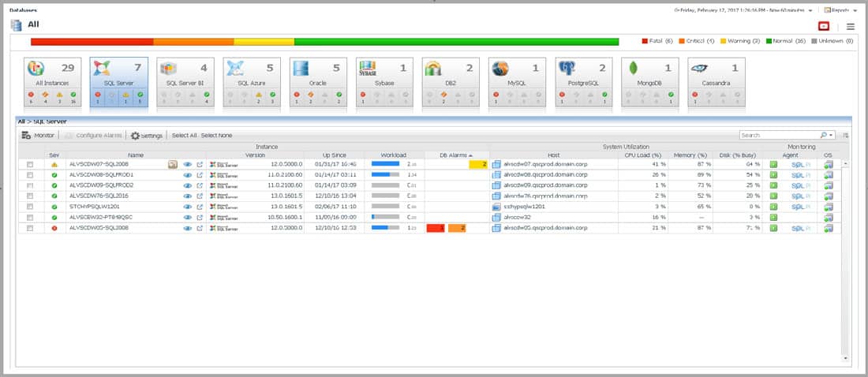The image size is (868, 377).
Task: Click the green agent status icon for alvscew32
Action: coord(773,218)
